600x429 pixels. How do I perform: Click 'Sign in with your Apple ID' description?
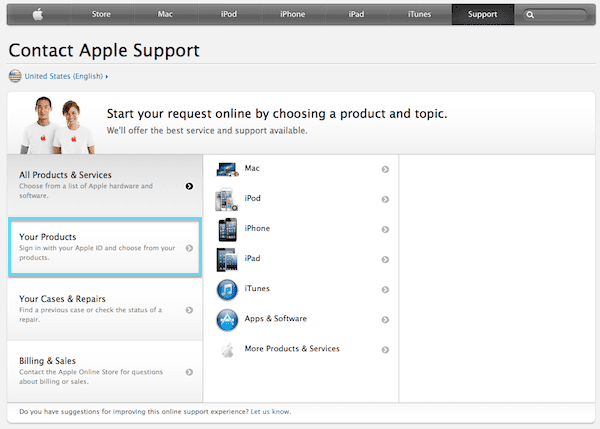(97, 253)
